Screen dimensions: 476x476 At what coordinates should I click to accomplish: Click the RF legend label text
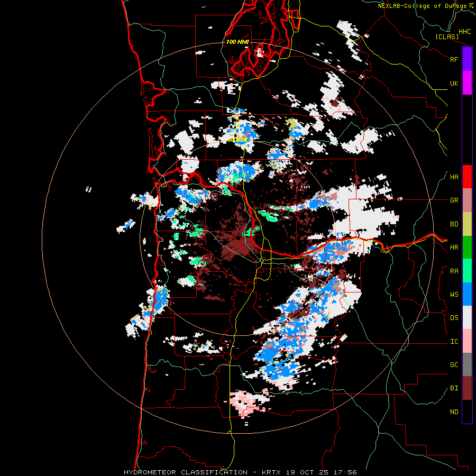tap(454, 59)
